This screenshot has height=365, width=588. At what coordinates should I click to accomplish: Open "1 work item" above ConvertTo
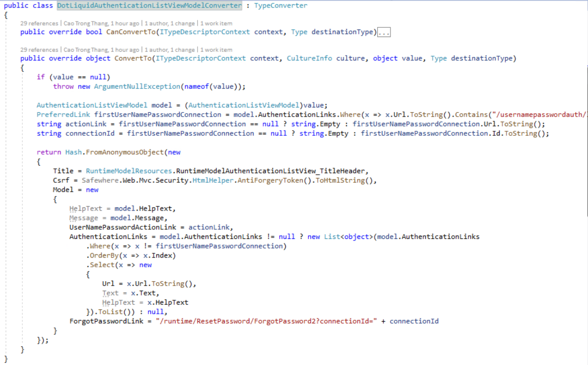click(x=216, y=50)
